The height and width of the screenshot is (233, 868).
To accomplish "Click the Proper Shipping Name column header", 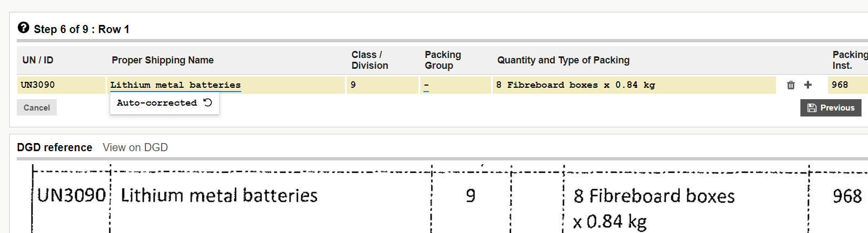I will [163, 60].
